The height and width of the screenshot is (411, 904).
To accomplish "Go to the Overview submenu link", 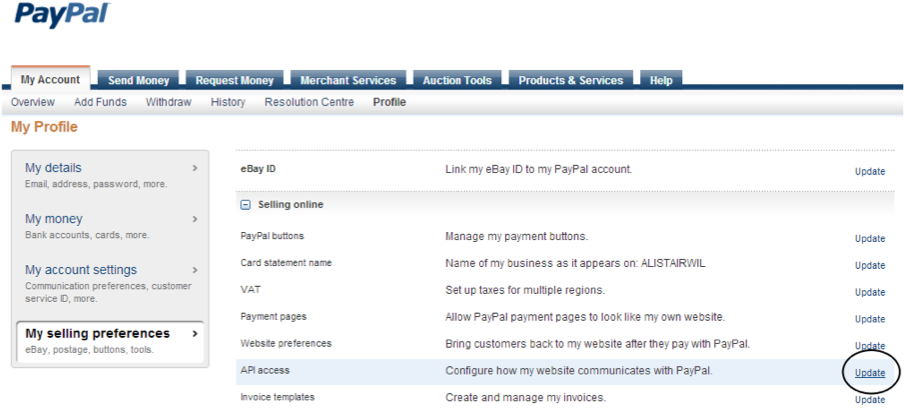I will pos(33,102).
